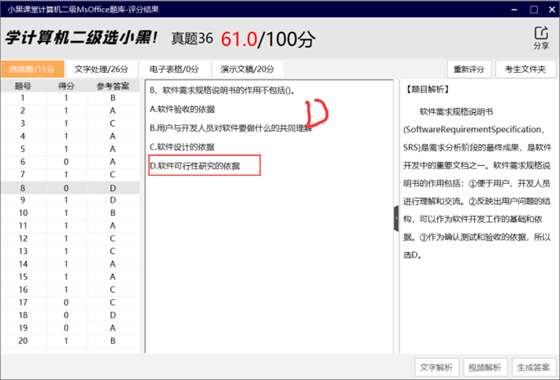Select question row 1 in list
560x380 pixels.
point(70,98)
